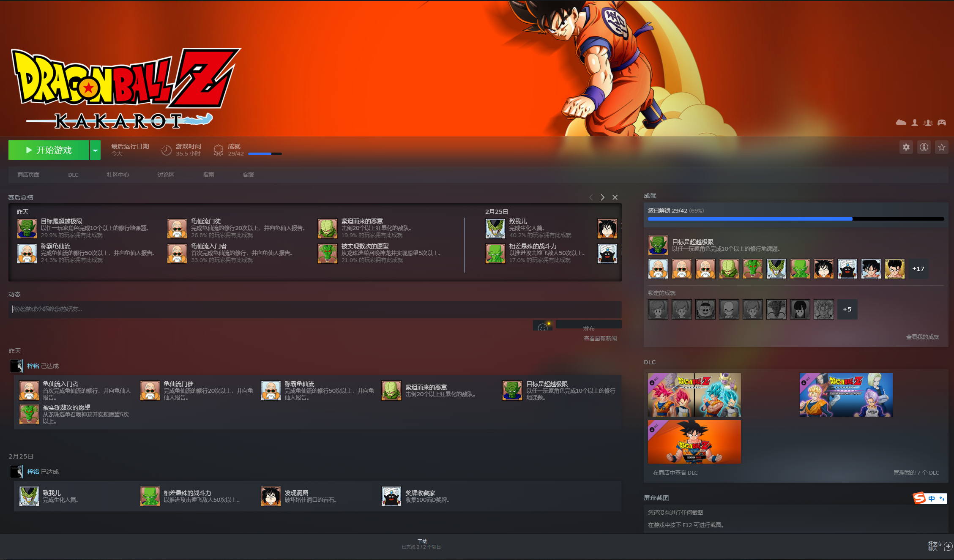Viewport: 954px width, 560px height.
Task: Click the achievements progress bar in header
Action: [265, 154]
